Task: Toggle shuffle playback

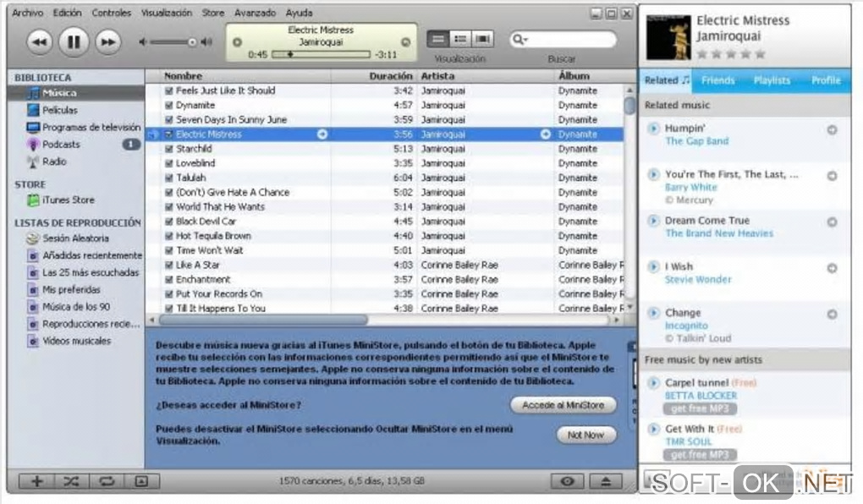Action: [x=72, y=481]
